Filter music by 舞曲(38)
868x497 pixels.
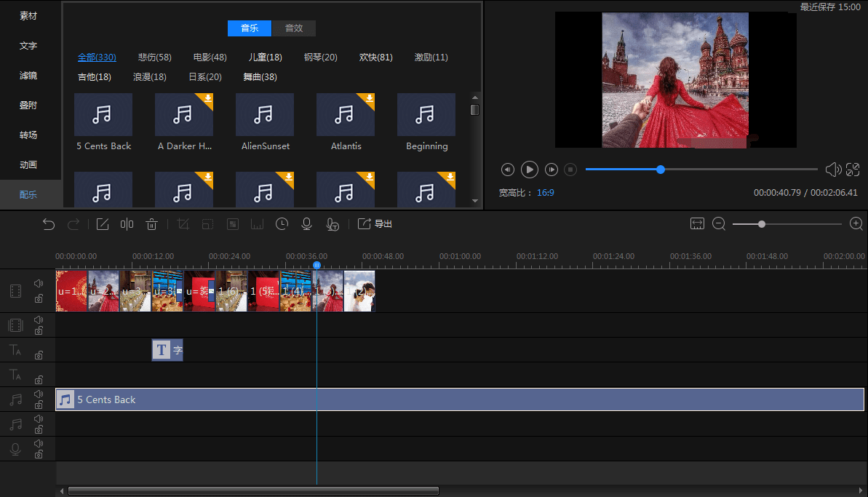point(260,77)
